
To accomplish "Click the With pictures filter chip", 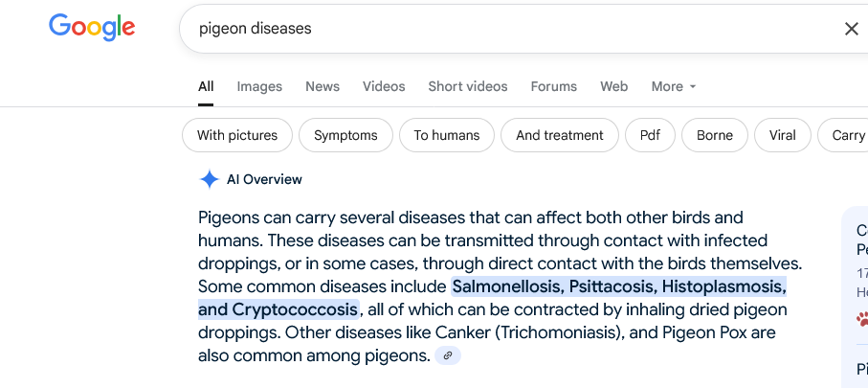I will tap(237, 135).
